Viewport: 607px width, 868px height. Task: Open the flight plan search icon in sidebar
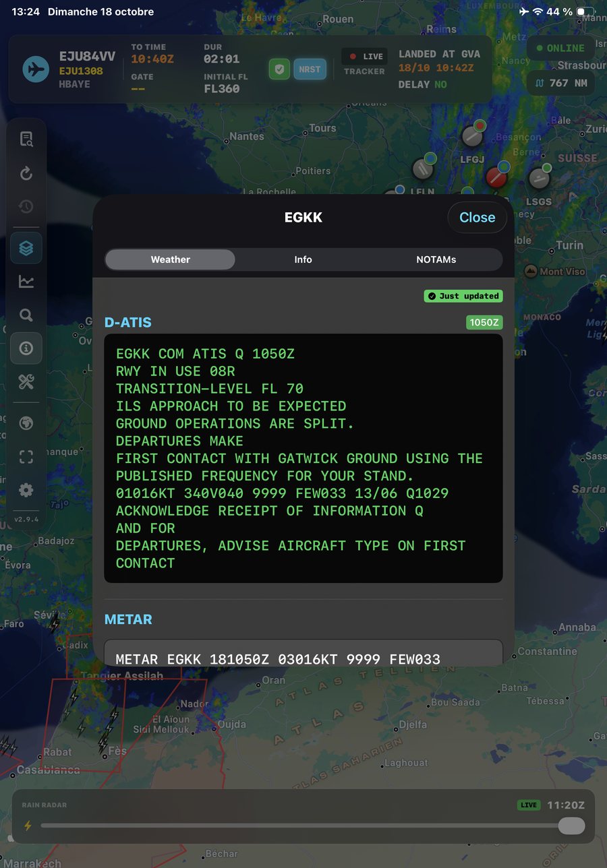(x=26, y=139)
